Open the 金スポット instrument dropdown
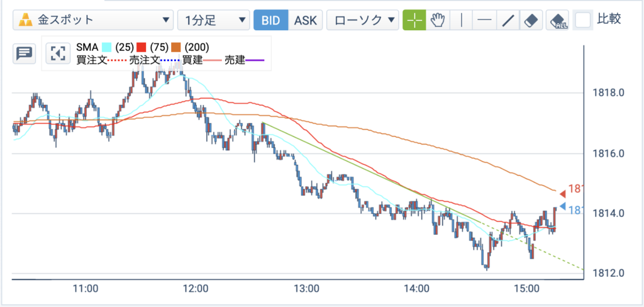 (x=92, y=20)
